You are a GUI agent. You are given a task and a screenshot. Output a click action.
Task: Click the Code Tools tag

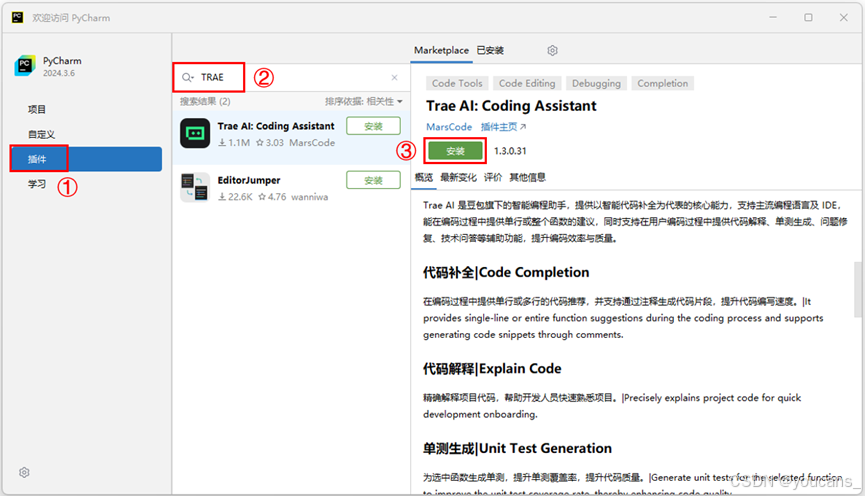[457, 83]
